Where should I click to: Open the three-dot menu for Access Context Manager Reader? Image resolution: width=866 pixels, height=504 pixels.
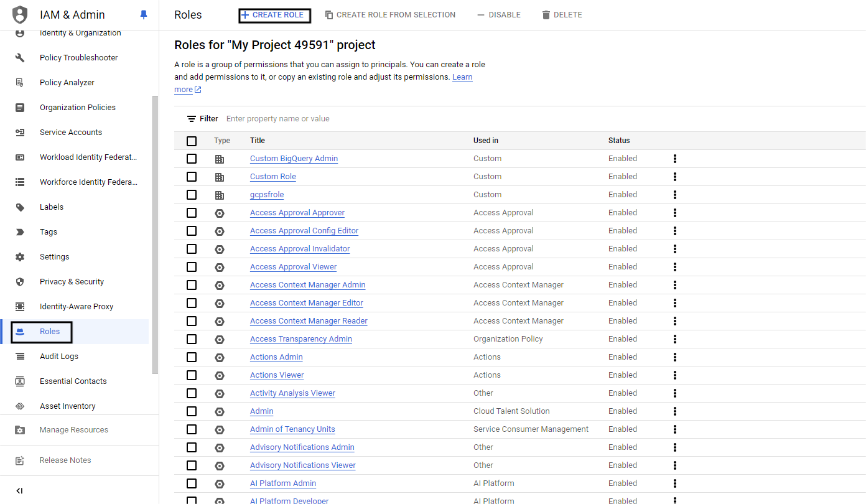click(675, 321)
